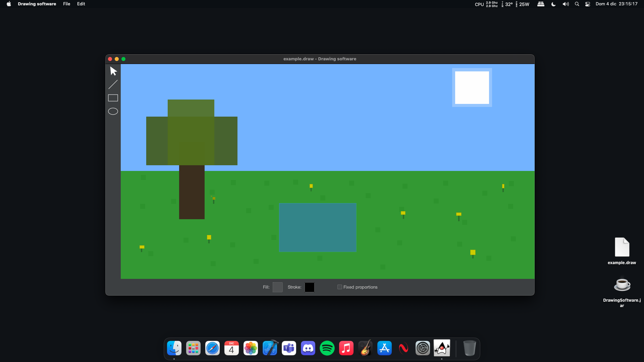Open the Edit menu
This screenshot has width=644, height=362.
(x=81, y=4)
